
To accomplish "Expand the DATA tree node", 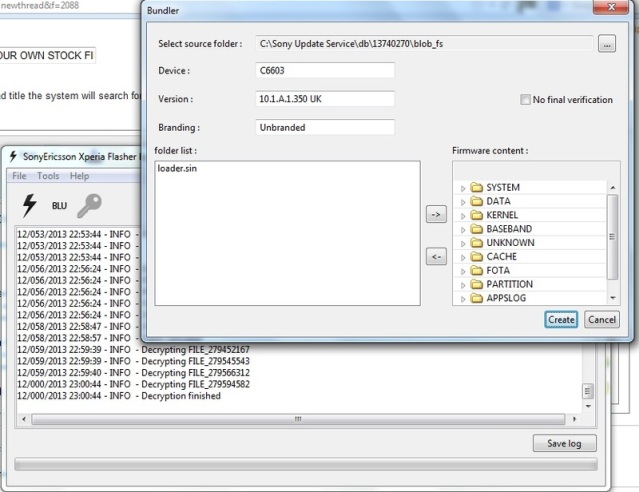I will [x=463, y=202].
